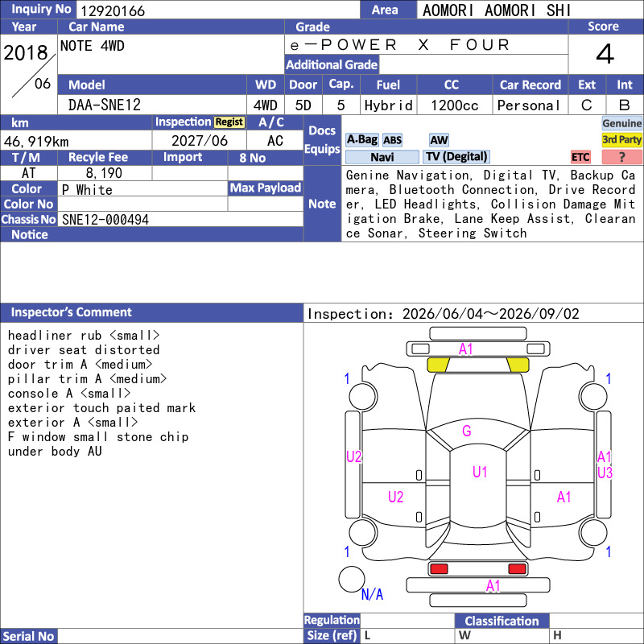
Task: Click the comment F window small stone chip
Action: [97, 437]
